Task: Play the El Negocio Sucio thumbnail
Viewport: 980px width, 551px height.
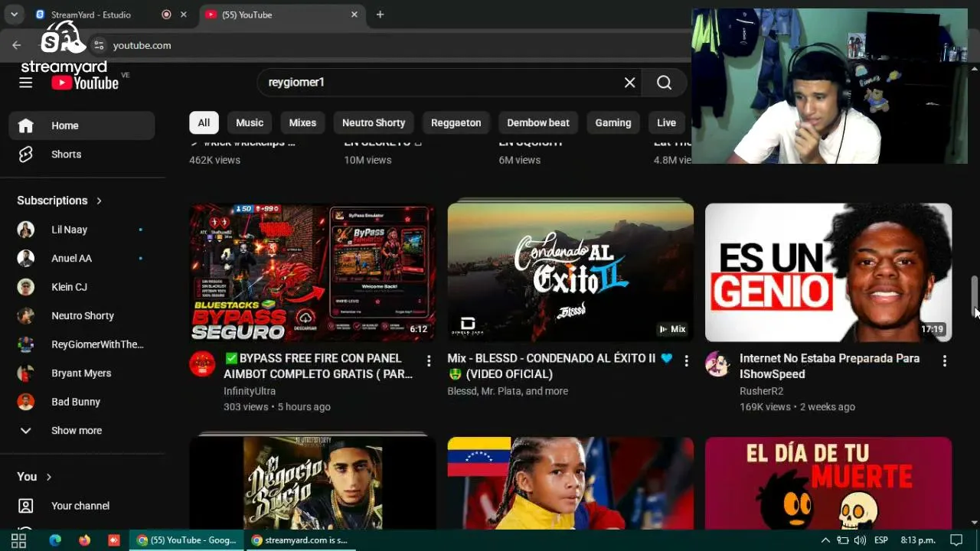Action: coord(312,483)
